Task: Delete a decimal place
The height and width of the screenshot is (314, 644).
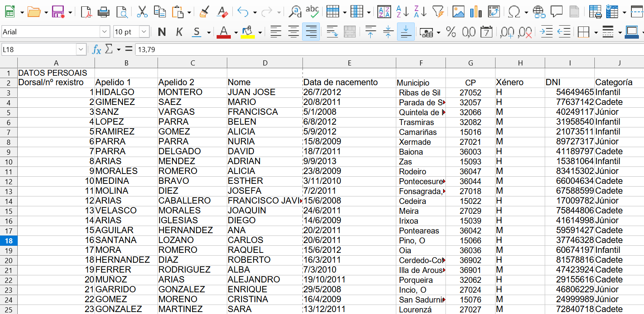Action: click(525, 32)
